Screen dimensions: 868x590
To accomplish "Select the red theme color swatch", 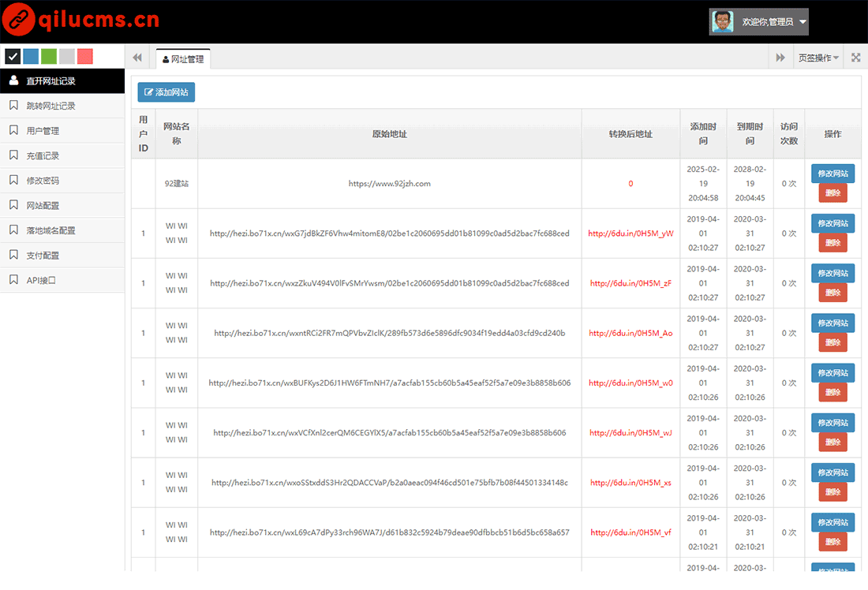I will tap(84, 56).
